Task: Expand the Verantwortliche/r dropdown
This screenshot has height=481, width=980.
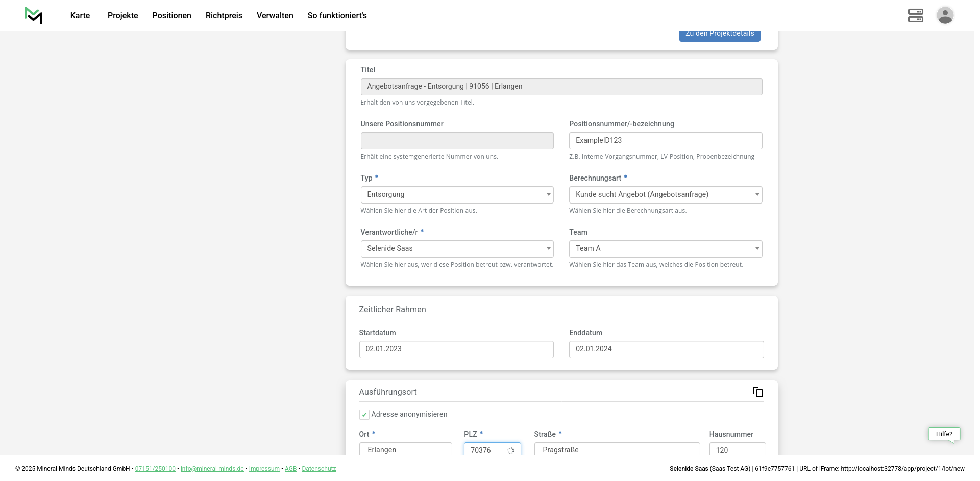Action: pyautogui.click(x=457, y=249)
